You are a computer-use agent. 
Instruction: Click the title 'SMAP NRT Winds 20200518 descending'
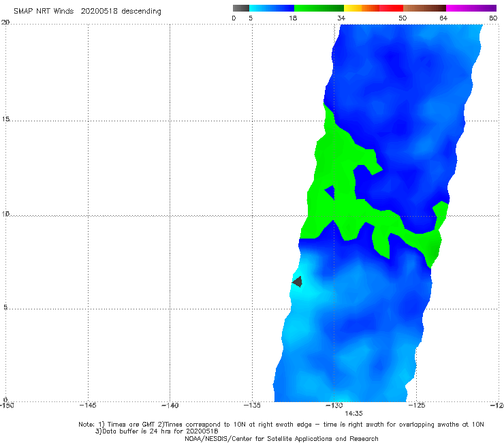[87, 12]
